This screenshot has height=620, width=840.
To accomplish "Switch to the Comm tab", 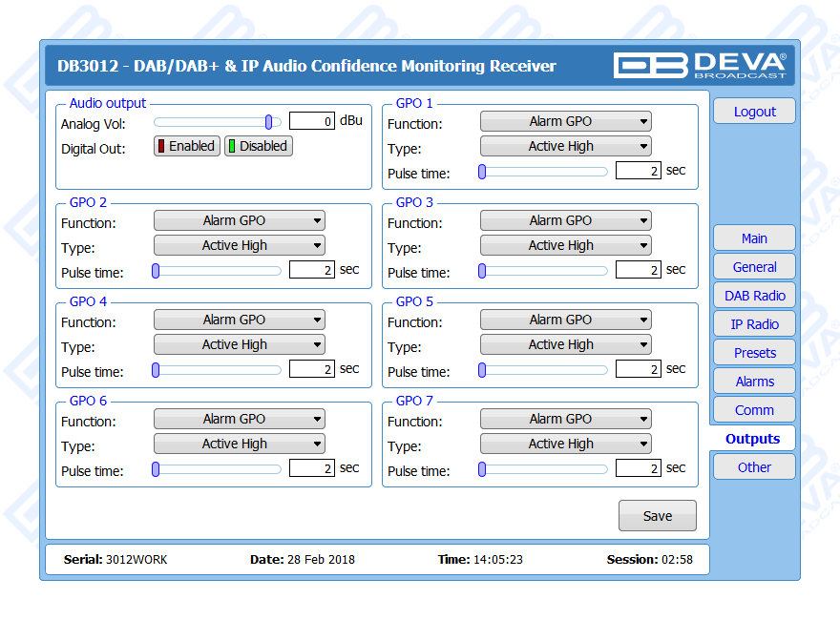I will [x=754, y=410].
